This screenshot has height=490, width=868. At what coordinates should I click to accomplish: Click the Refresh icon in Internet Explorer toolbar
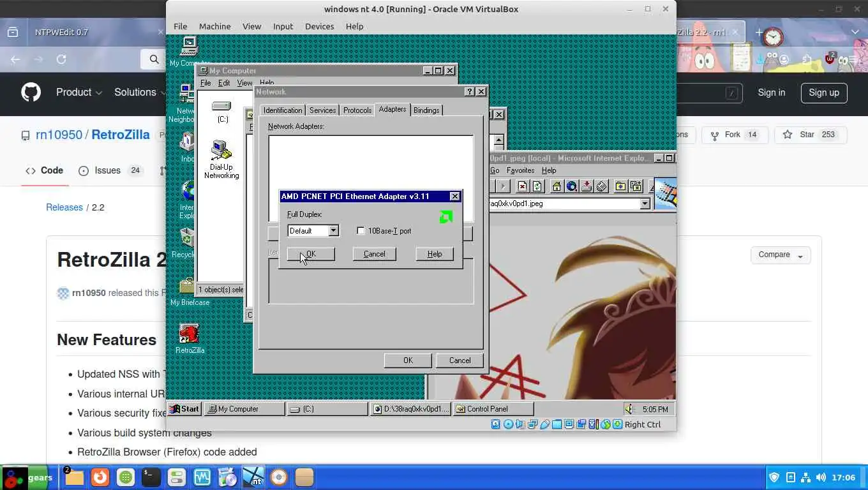(x=537, y=186)
